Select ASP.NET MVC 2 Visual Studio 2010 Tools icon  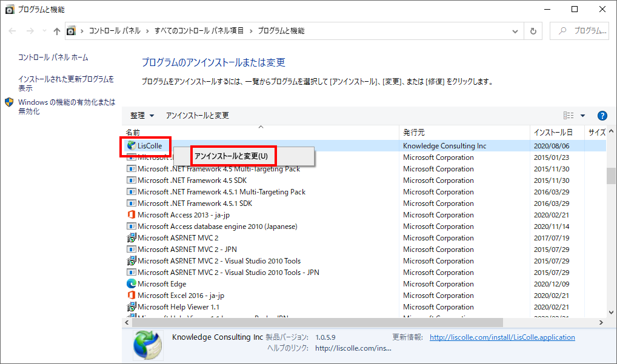click(x=131, y=260)
